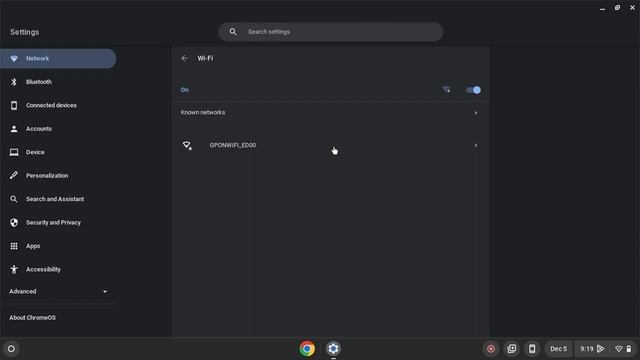Screen dimensions: 640x360
Task: Click the magnifier icon in search box
Action: (x=233, y=32)
